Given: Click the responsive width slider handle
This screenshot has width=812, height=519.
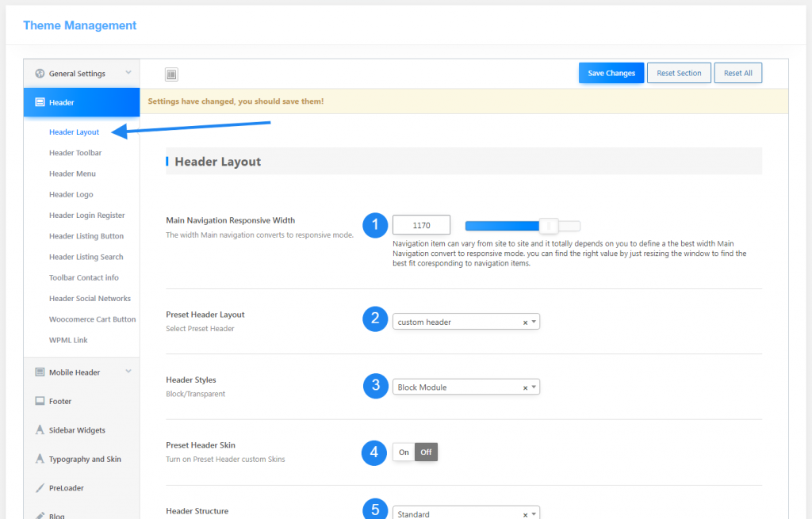Looking at the screenshot, I should click(x=549, y=226).
